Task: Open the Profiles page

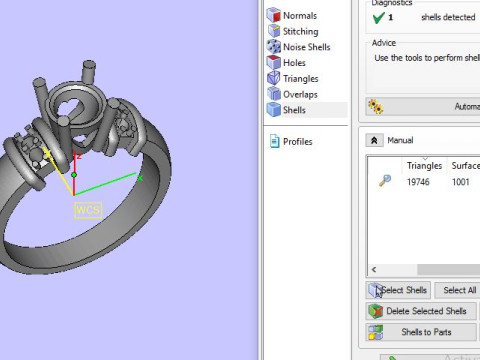Action: 291,141
